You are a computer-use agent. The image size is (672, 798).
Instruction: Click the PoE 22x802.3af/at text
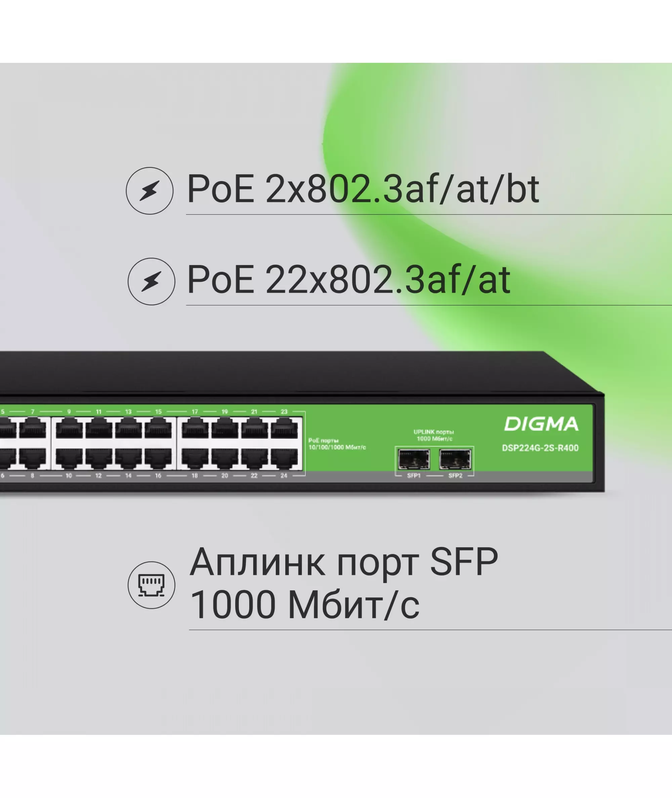[x=348, y=280]
